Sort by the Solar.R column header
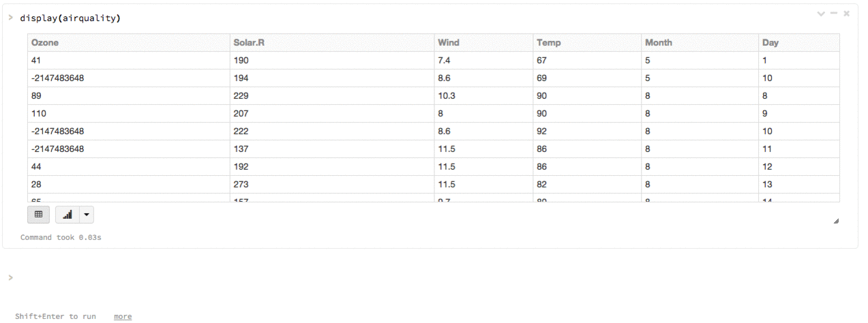The height and width of the screenshot is (323, 868). click(x=248, y=42)
